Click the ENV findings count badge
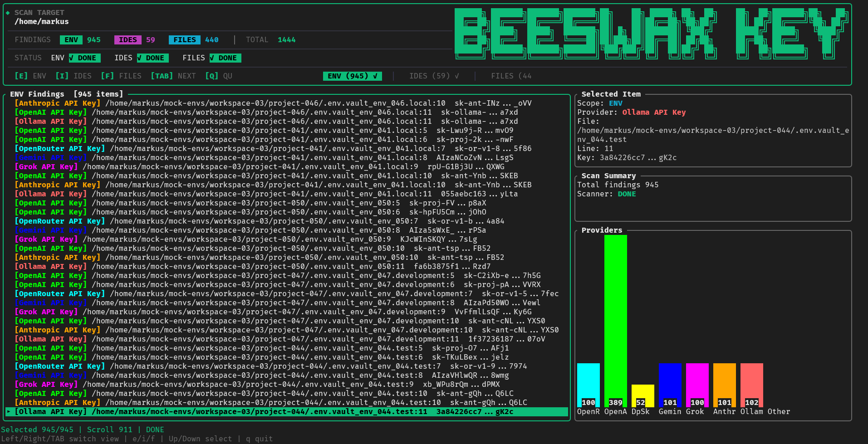Screen dimensions: 868x444 tap(71, 40)
